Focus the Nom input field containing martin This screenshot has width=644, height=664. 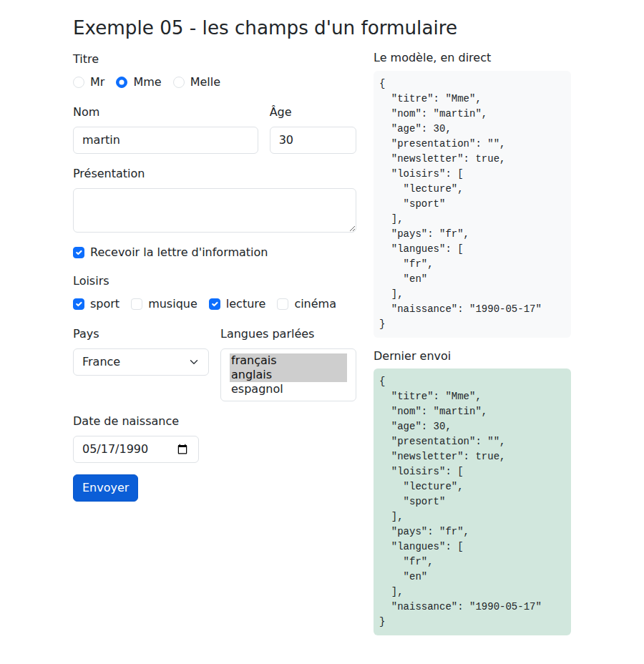pyautogui.click(x=165, y=140)
